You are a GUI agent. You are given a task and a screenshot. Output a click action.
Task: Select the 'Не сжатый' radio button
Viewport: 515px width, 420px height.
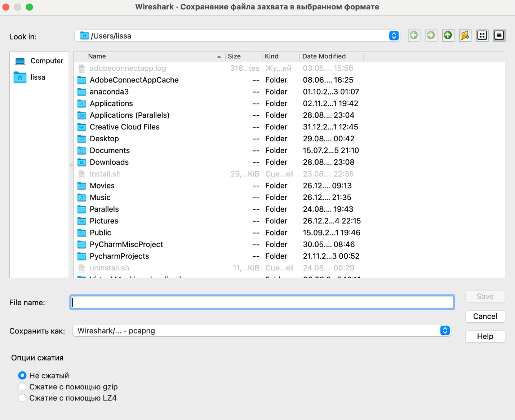click(x=22, y=375)
